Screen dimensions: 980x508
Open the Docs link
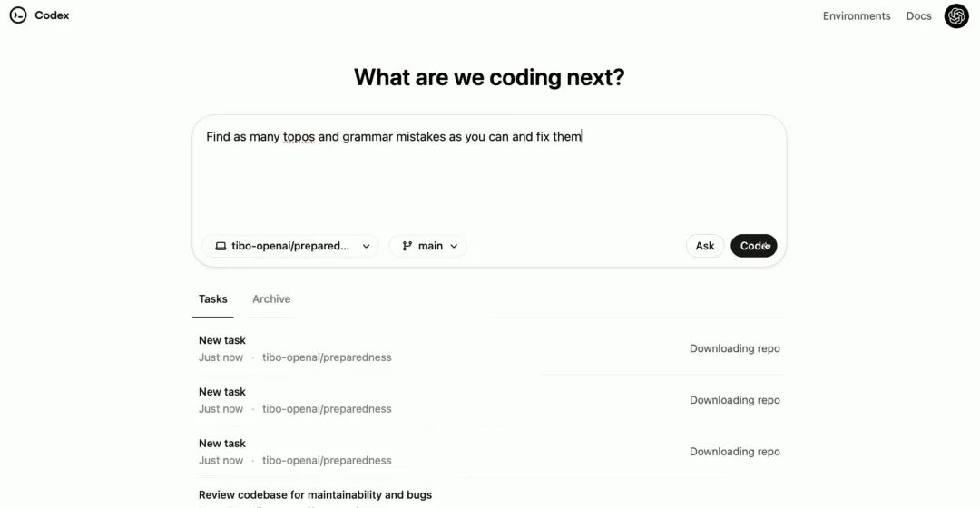(x=918, y=16)
